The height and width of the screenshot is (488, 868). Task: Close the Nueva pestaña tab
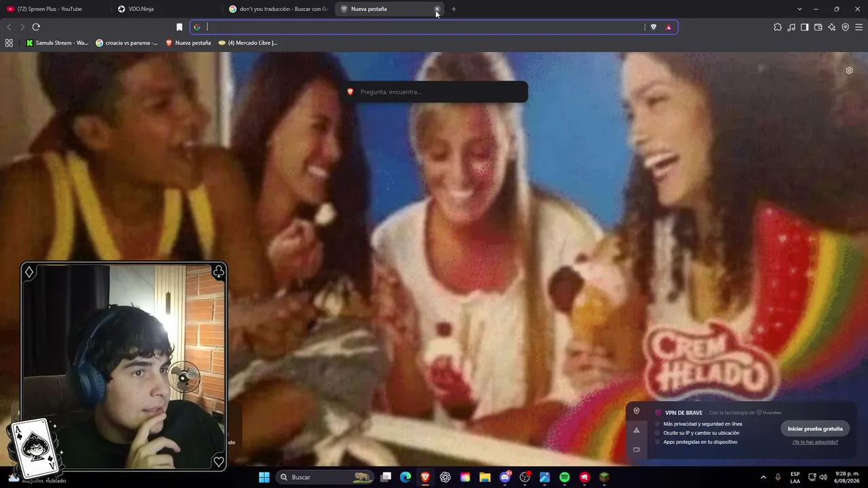tap(437, 9)
